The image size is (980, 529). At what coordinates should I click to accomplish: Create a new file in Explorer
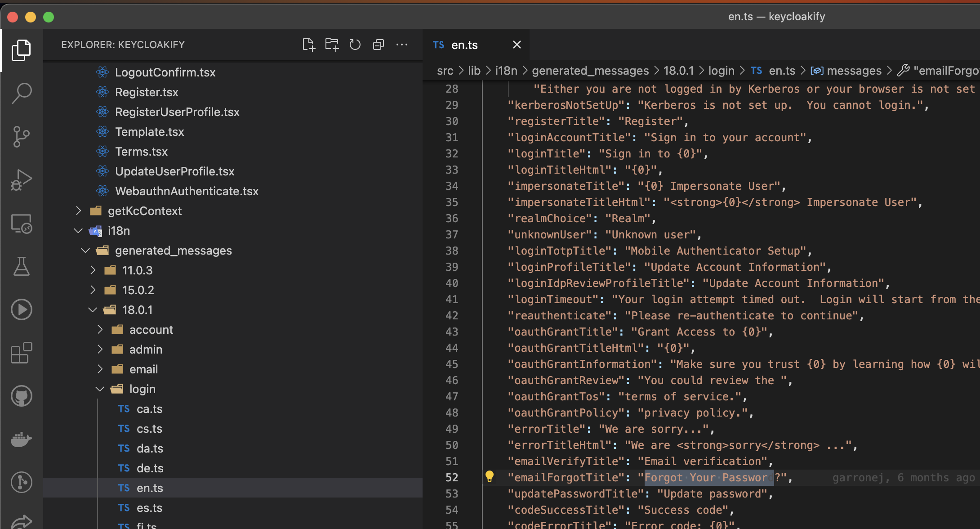[308, 45]
